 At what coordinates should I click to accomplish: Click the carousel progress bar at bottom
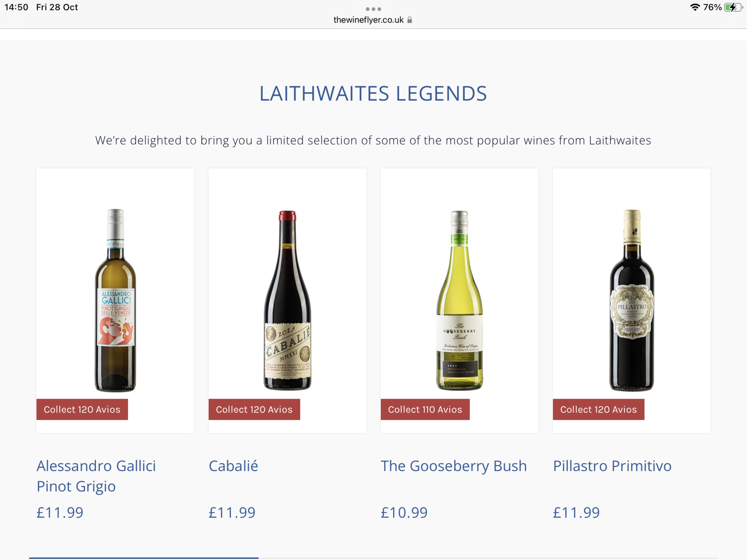(373, 558)
